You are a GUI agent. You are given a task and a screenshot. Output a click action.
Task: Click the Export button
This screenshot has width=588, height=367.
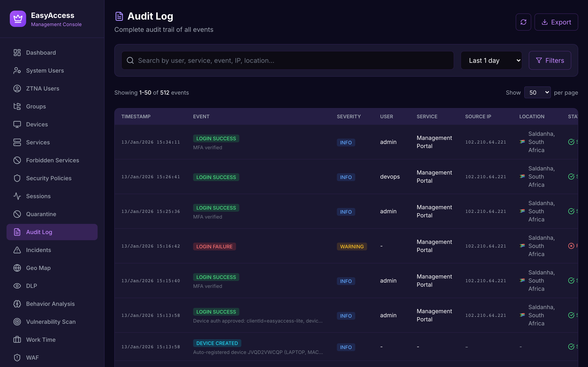click(x=556, y=22)
